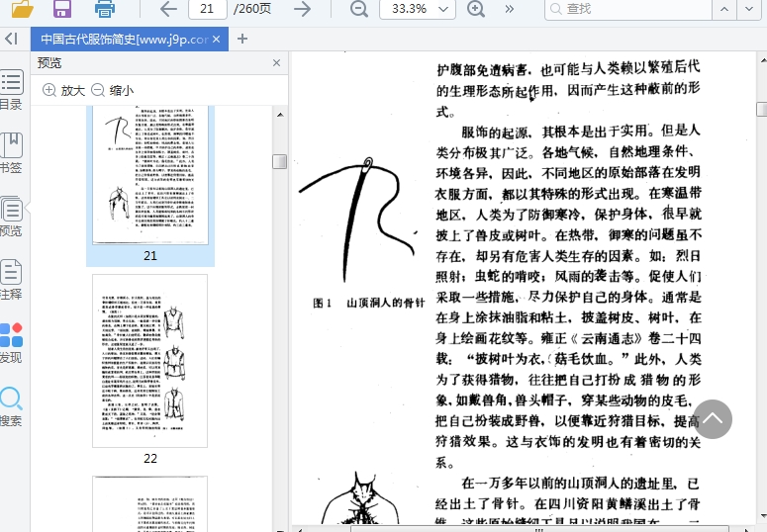The image size is (767, 532).
Task: Open the 注释 annotations sidebar panel
Action: 11,279
